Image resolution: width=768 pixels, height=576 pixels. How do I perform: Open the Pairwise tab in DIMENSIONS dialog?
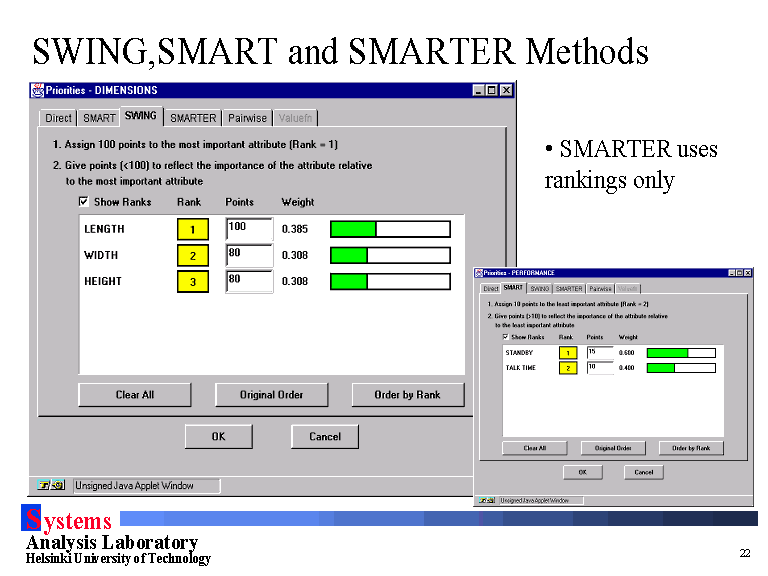(247, 118)
